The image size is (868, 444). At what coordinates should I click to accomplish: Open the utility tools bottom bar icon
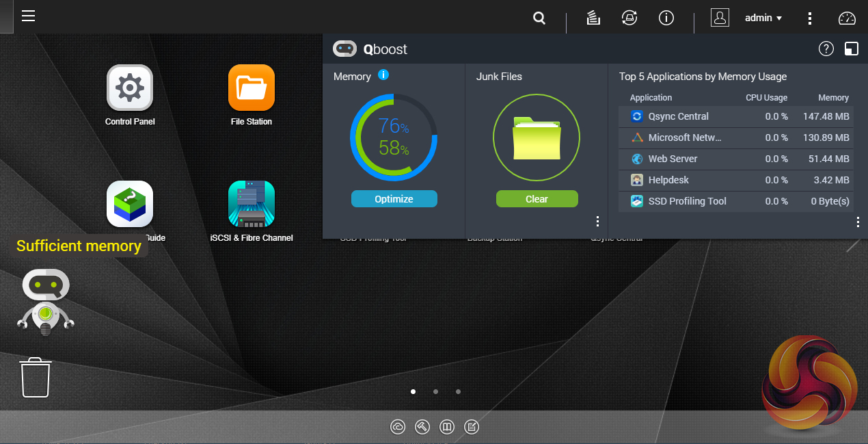click(422, 427)
